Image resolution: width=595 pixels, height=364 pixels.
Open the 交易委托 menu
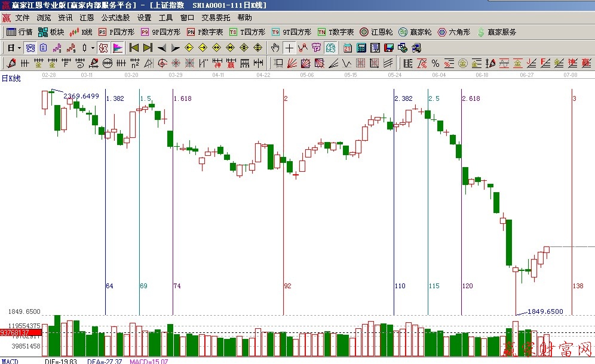216,18
